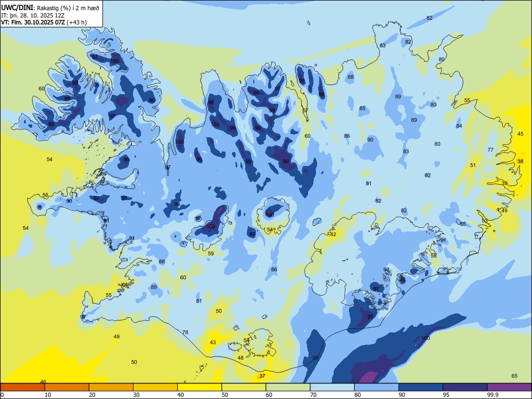Click the '30' legend scale label
Viewport: 532px width, 399px height.
coord(136,395)
